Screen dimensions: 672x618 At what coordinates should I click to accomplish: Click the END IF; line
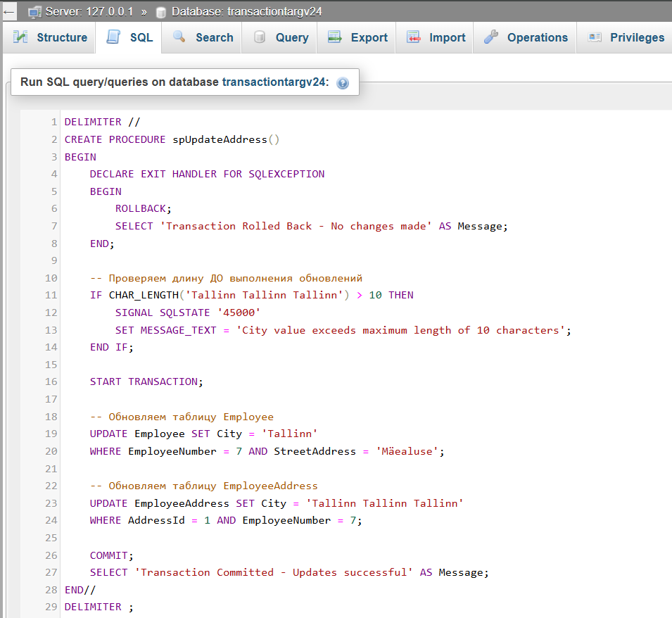pos(111,347)
